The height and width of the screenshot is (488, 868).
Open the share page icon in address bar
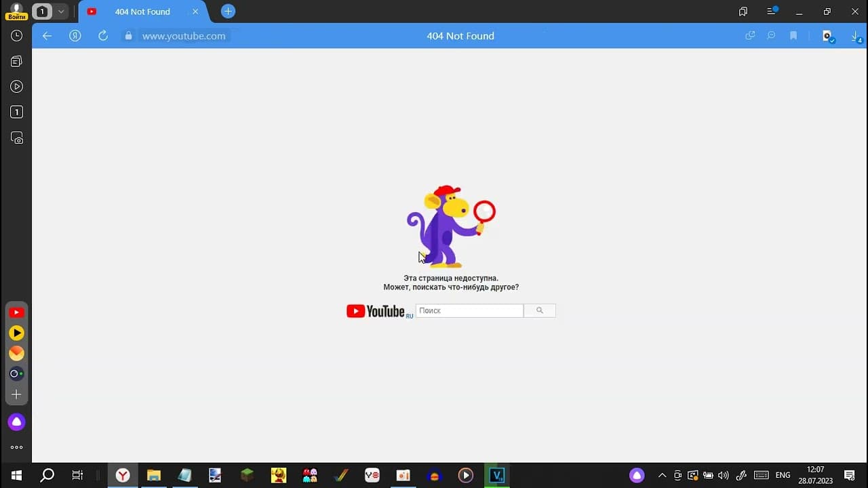coord(750,36)
